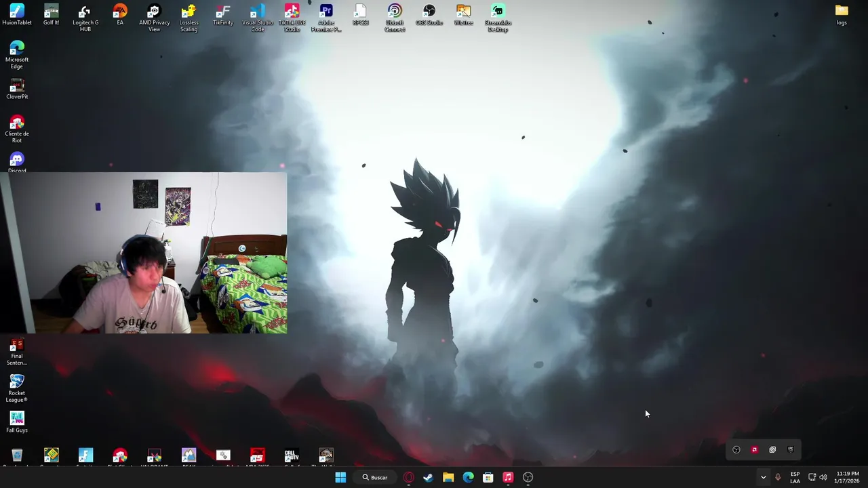Open network settings from the tray icon
This screenshot has width=868, height=488.
[x=812, y=477]
